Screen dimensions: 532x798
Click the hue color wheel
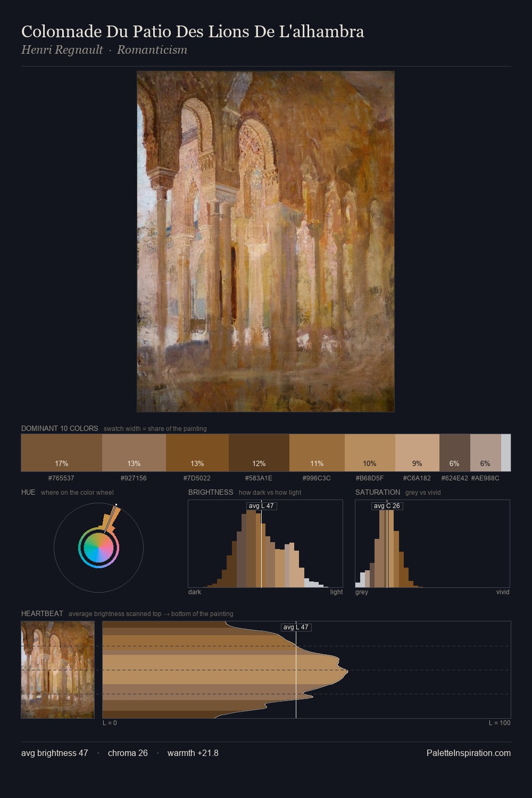click(x=98, y=547)
